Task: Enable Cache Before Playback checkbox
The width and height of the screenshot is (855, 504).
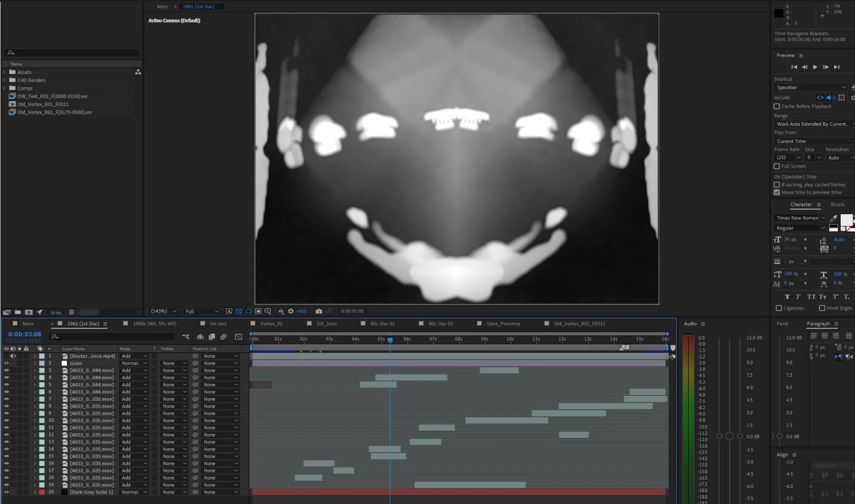Action: [777, 106]
